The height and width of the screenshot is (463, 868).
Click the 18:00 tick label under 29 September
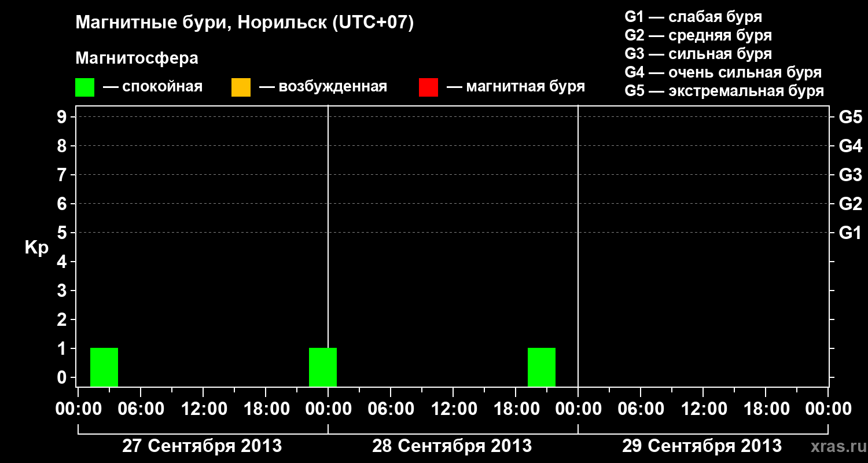[766, 409]
